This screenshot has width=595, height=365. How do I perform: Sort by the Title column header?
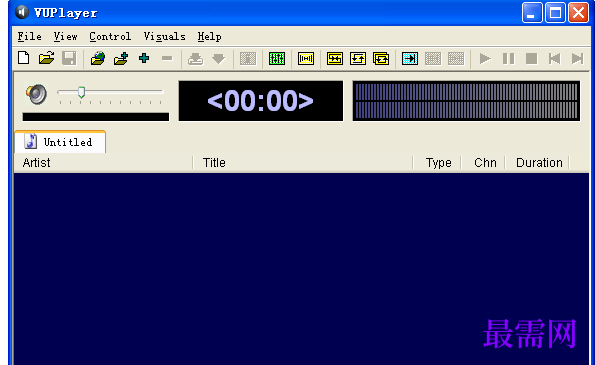tap(303, 163)
